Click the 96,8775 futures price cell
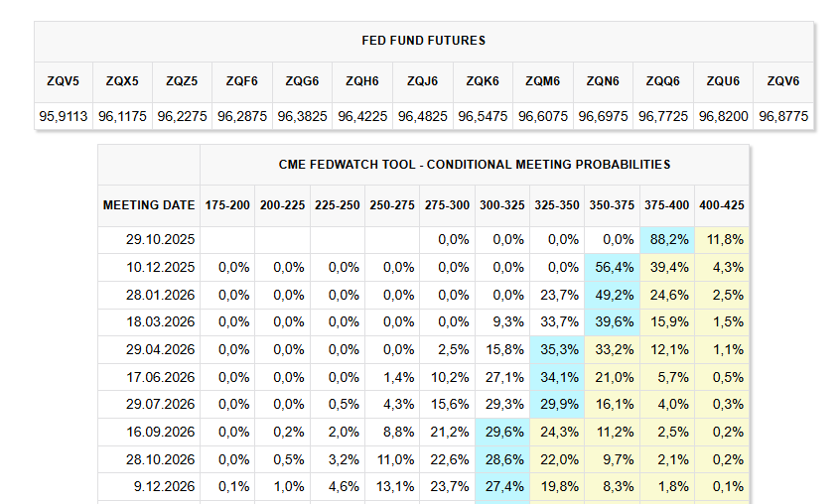This screenshot has height=504, width=840. [x=782, y=116]
